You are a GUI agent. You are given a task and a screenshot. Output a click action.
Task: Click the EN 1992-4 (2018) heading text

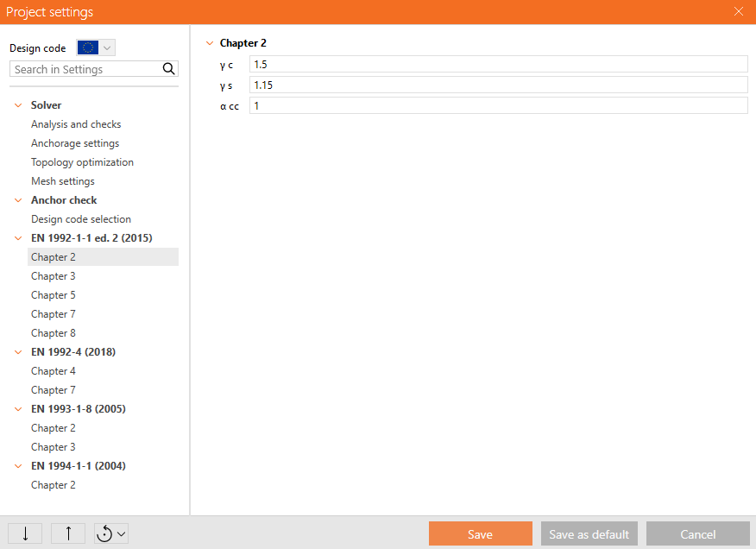pos(73,352)
